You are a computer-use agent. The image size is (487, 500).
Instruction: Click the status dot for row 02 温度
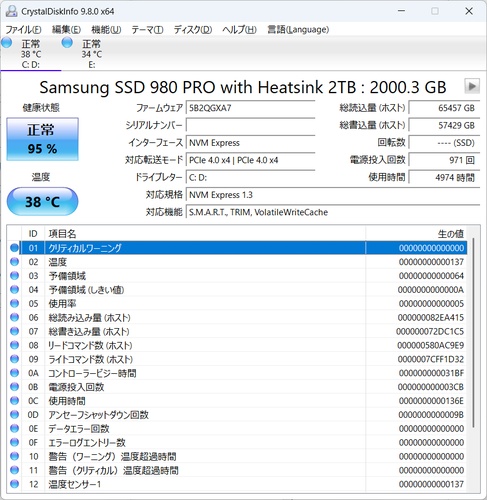click(14, 262)
